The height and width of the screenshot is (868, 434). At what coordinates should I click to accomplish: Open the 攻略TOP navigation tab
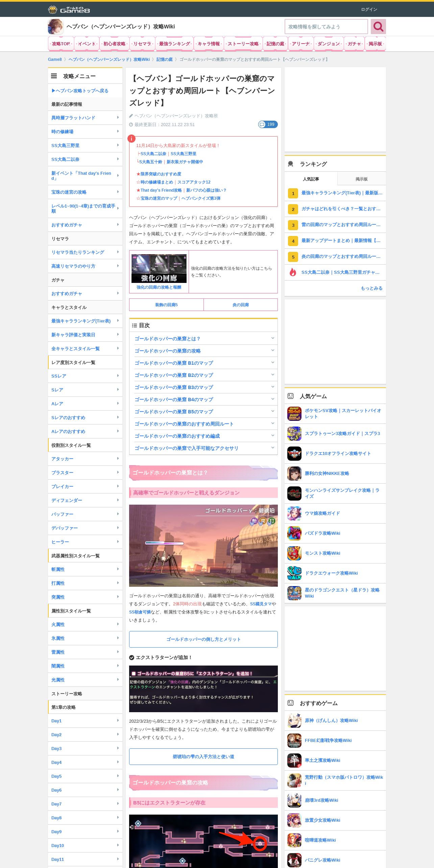pyautogui.click(x=61, y=44)
